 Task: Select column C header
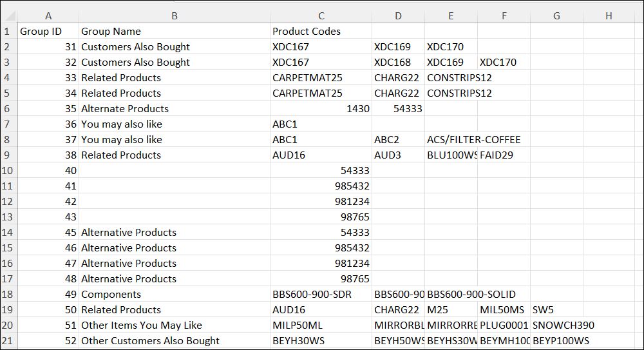coord(321,15)
